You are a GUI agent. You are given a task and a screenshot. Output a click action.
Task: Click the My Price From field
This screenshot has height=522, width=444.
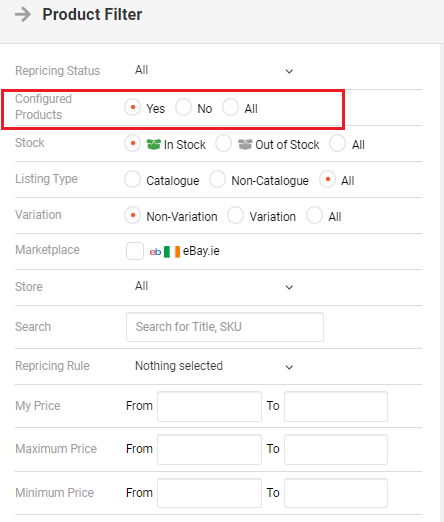coord(209,406)
